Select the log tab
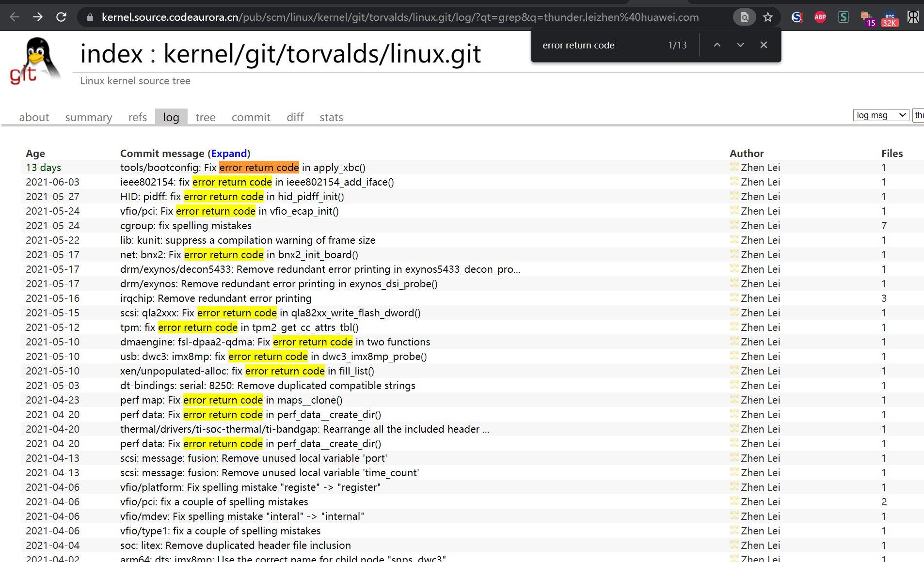This screenshot has height=562, width=924. [x=171, y=117]
